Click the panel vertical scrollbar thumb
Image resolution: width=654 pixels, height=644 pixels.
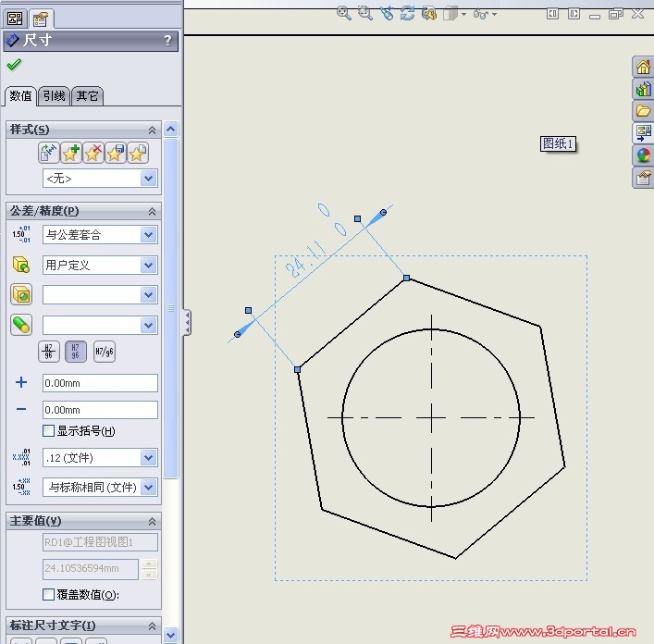point(170,309)
